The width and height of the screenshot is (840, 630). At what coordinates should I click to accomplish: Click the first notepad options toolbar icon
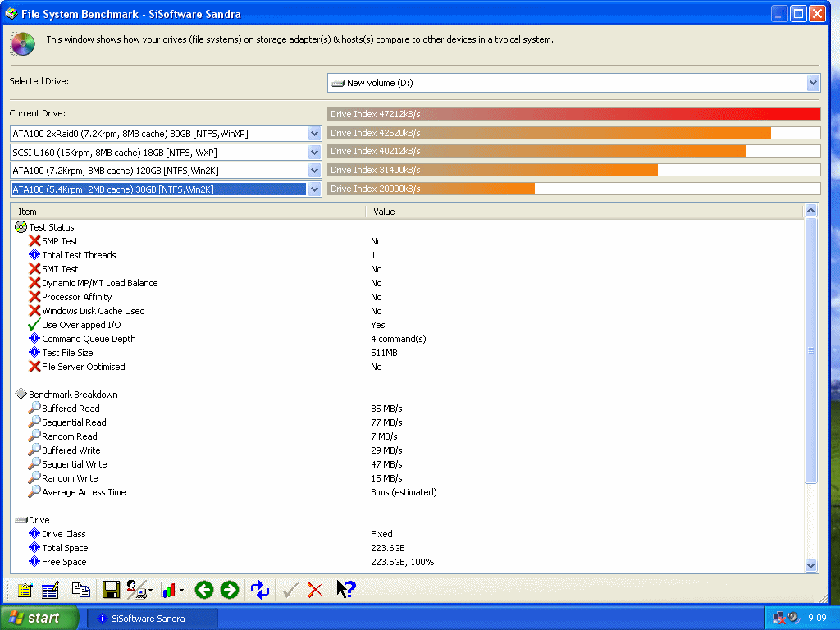[x=25, y=590]
